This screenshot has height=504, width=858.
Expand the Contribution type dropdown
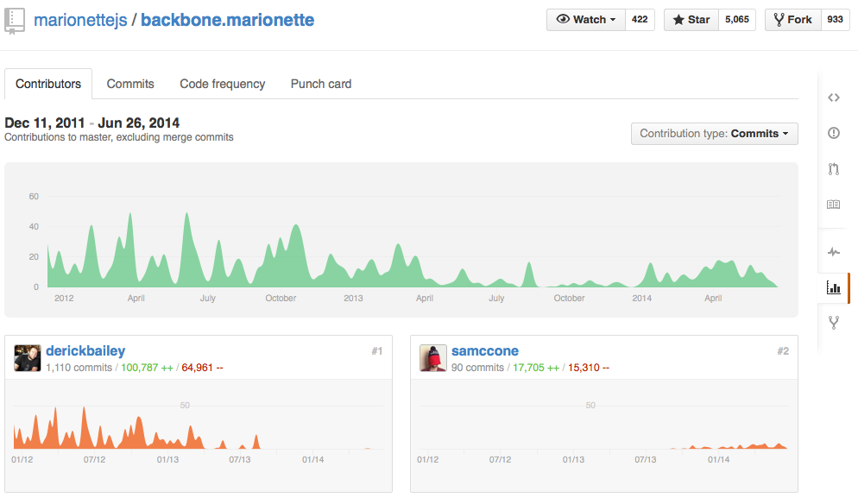(714, 134)
